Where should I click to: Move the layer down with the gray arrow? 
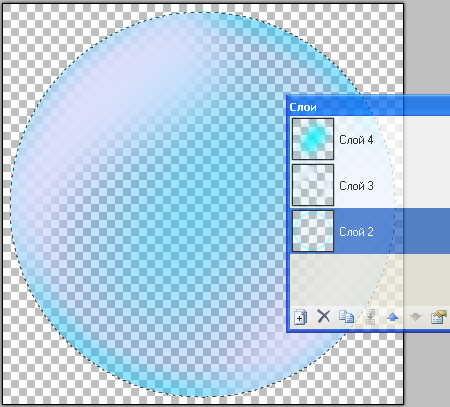click(415, 317)
